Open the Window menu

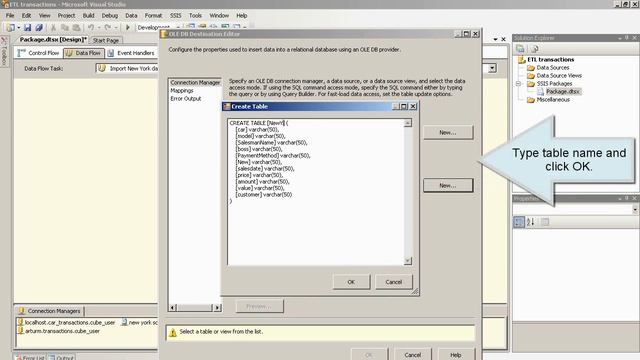[x=219, y=16]
